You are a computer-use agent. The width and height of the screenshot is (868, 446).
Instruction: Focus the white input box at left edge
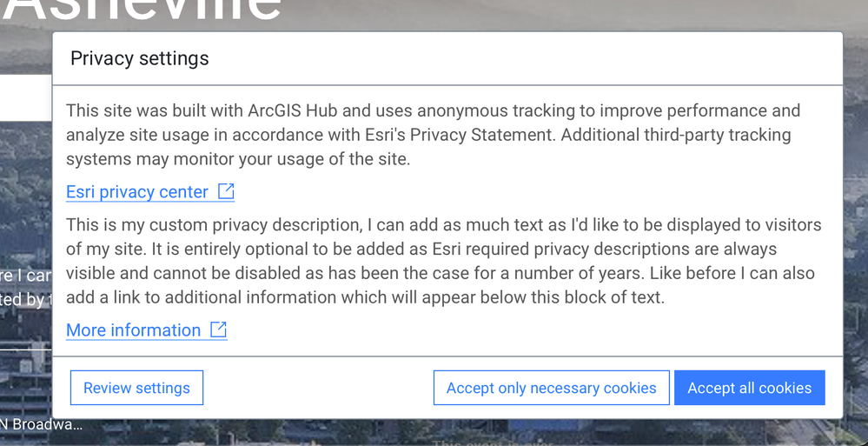[25, 97]
